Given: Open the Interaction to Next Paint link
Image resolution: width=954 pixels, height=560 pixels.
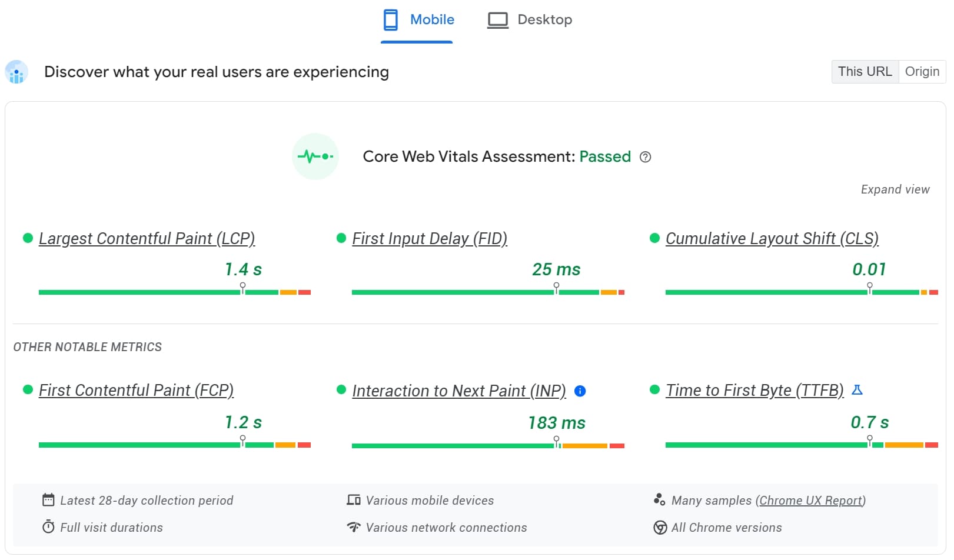Looking at the screenshot, I should click(x=459, y=391).
